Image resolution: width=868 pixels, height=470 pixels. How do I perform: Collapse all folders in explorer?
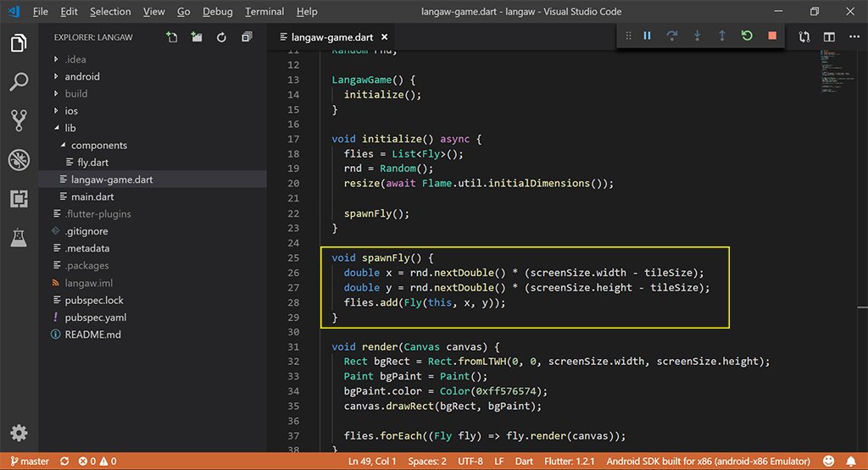tap(247, 37)
